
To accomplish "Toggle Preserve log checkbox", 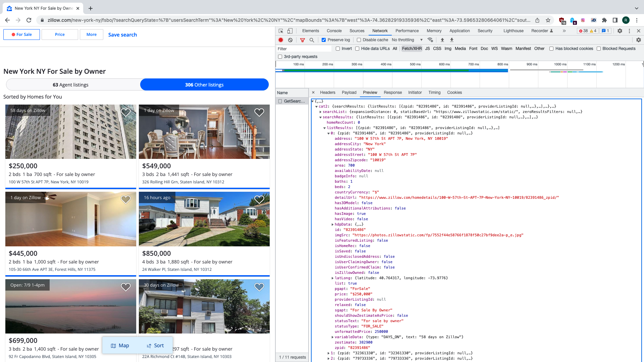I will point(324,40).
